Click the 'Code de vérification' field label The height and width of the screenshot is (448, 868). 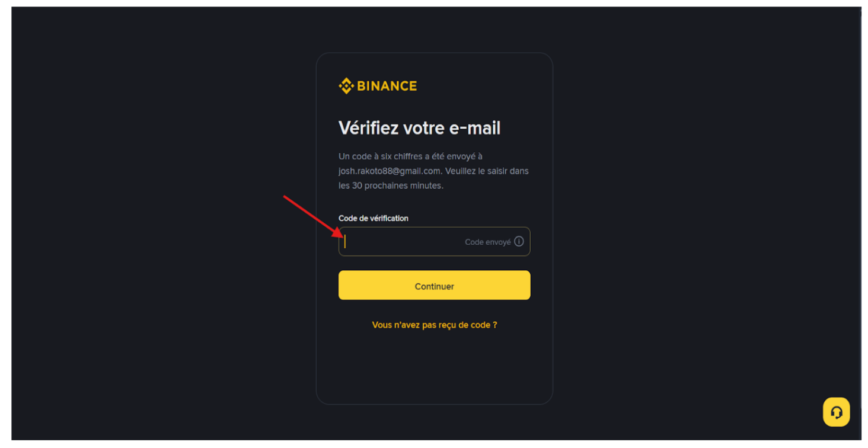[x=373, y=218]
